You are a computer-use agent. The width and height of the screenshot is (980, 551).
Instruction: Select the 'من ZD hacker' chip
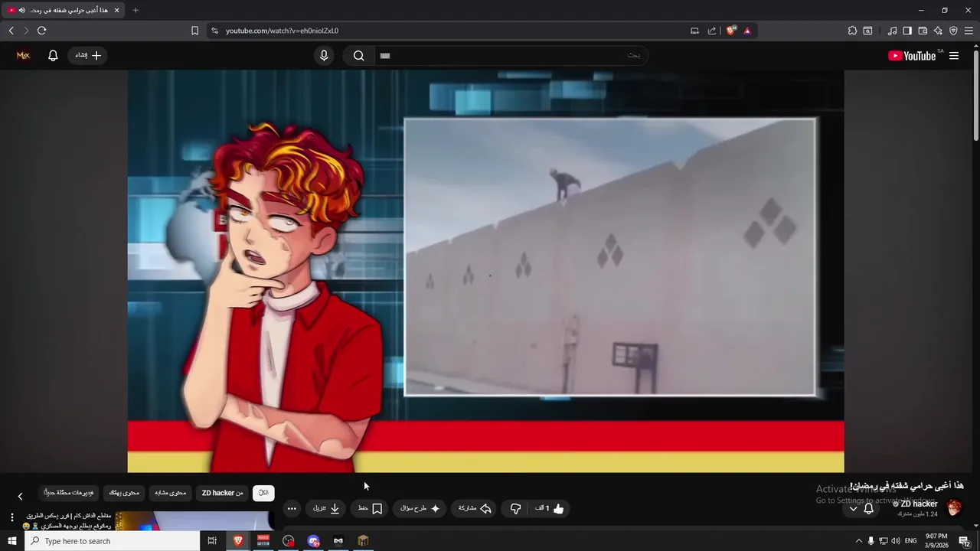pyautogui.click(x=222, y=493)
